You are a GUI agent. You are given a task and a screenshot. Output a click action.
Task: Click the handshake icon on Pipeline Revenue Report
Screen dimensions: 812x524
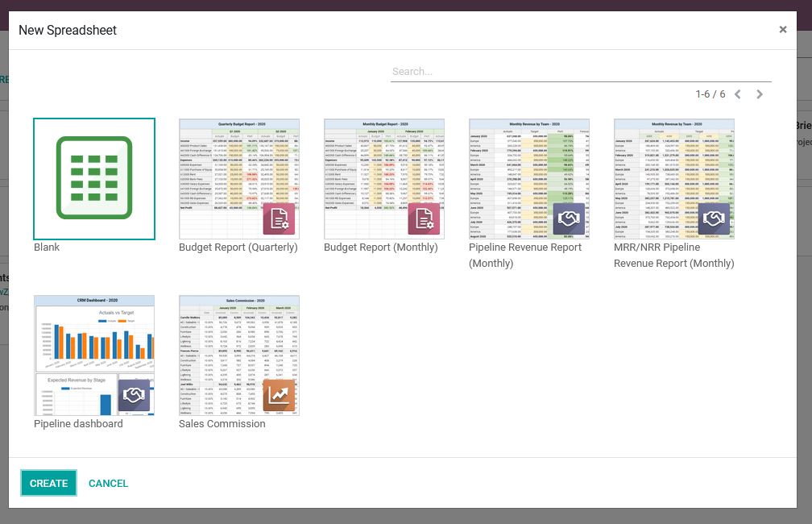(x=570, y=218)
